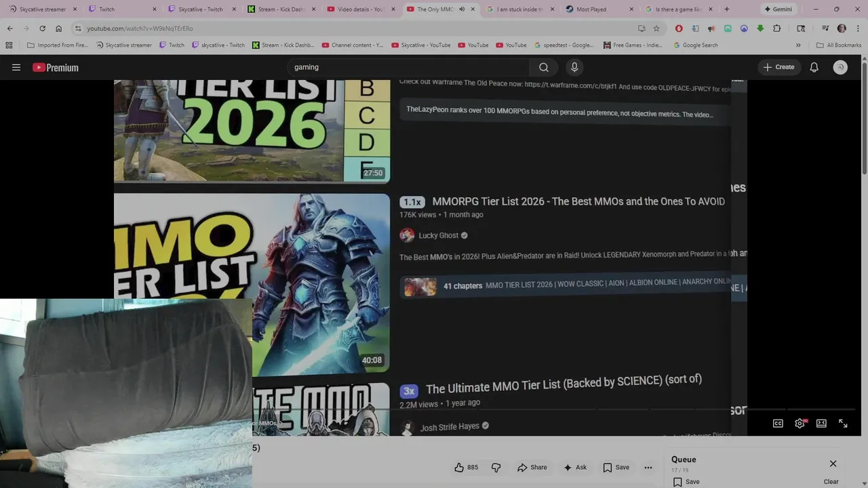Click the search magnifier button
This screenshot has width=868, height=488.
tap(544, 67)
